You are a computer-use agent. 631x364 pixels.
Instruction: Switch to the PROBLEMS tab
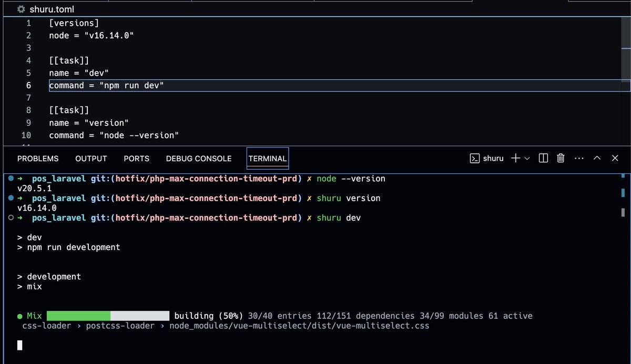[x=37, y=158]
